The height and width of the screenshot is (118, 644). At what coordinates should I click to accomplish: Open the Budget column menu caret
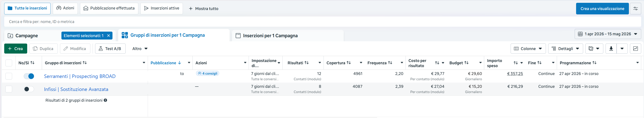point(480,63)
